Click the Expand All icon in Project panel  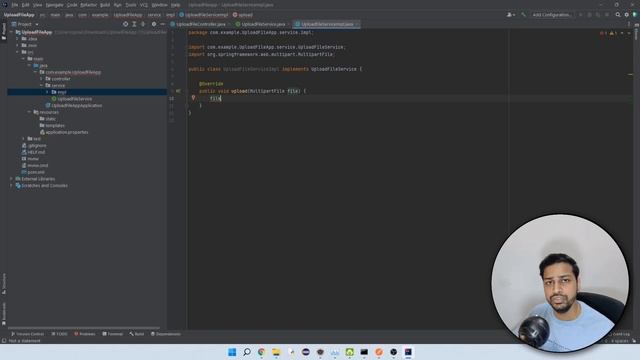click(x=134, y=24)
